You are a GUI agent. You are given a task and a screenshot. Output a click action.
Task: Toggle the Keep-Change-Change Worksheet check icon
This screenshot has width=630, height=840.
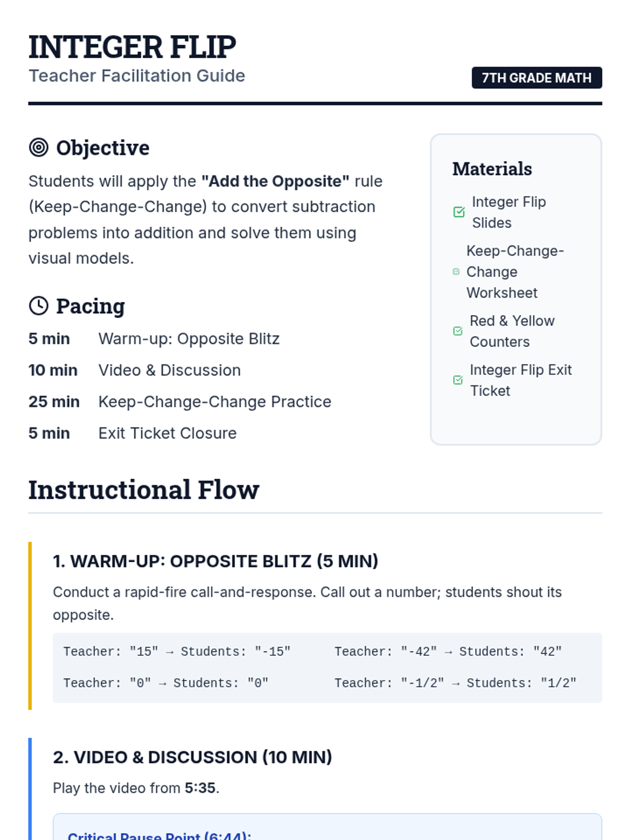456,271
